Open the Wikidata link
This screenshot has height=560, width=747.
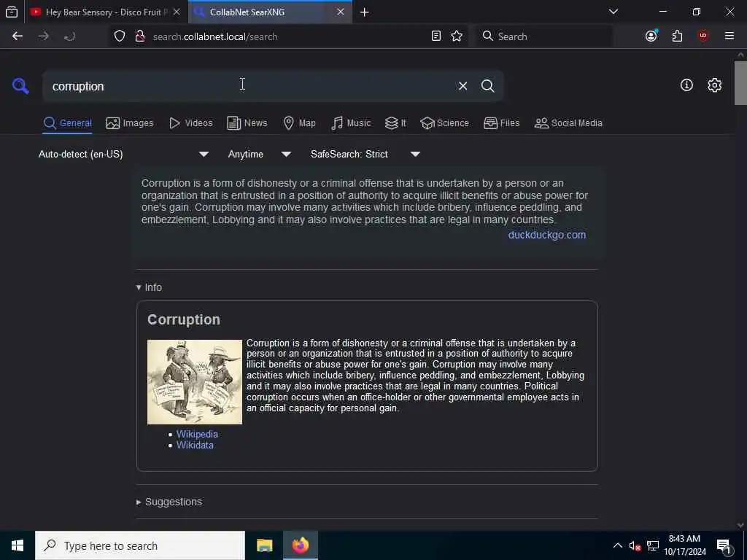pyautogui.click(x=195, y=445)
